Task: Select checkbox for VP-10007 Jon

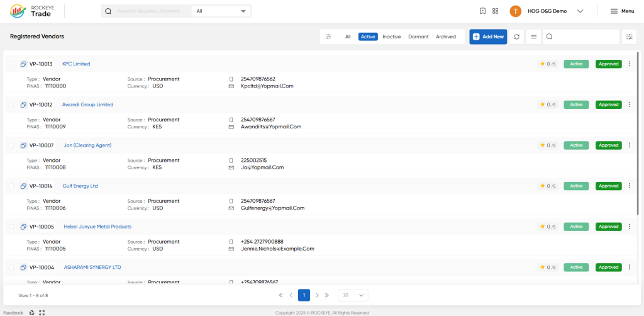Action: point(11,145)
